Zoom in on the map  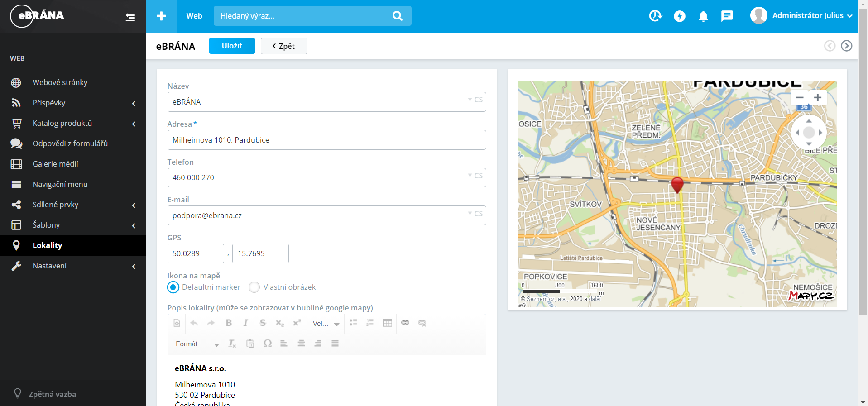818,97
